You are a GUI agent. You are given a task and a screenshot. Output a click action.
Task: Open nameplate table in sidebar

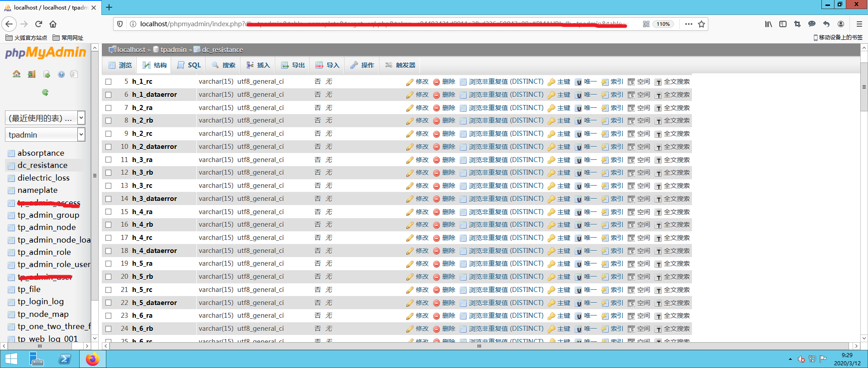38,190
